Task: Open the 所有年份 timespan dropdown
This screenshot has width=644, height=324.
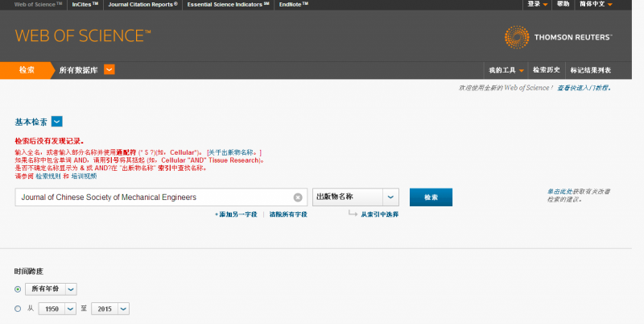Action: [51, 289]
